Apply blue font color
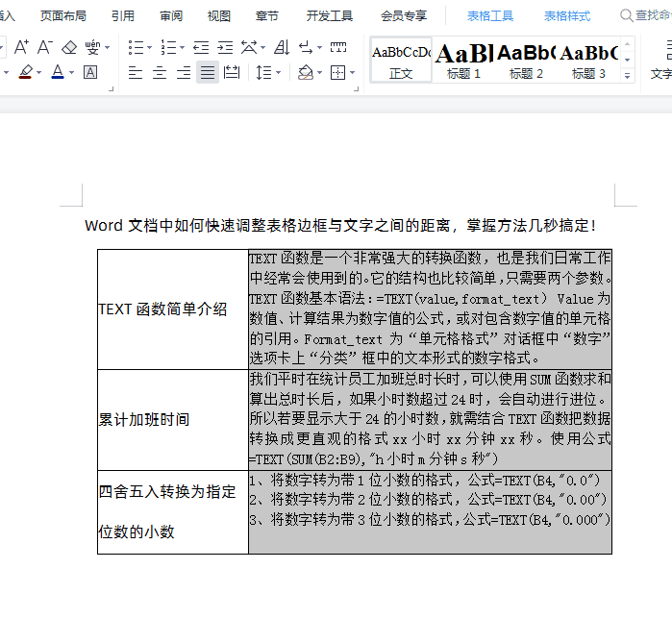 [58, 72]
